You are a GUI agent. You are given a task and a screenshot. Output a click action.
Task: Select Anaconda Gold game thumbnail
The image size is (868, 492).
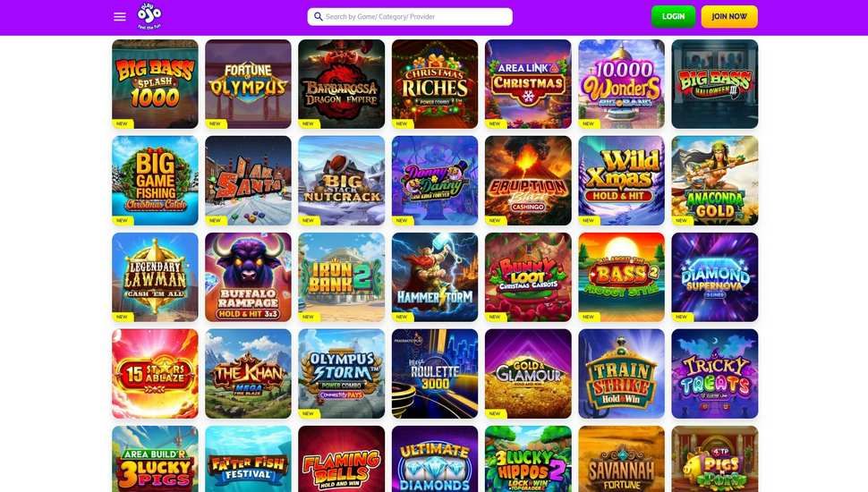[x=715, y=181]
